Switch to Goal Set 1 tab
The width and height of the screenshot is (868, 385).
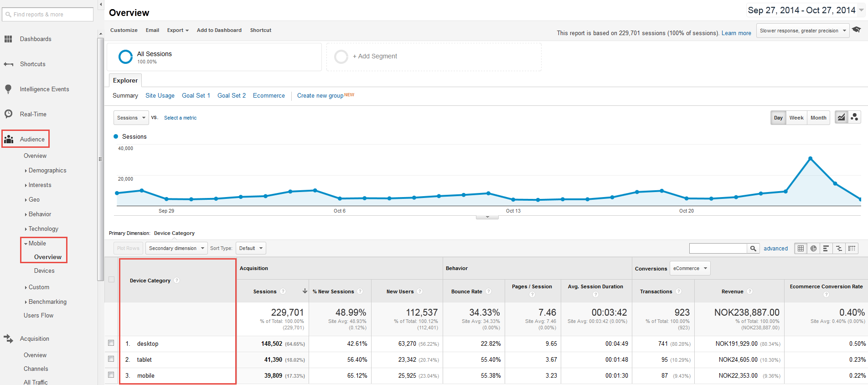[x=196, y=96]
